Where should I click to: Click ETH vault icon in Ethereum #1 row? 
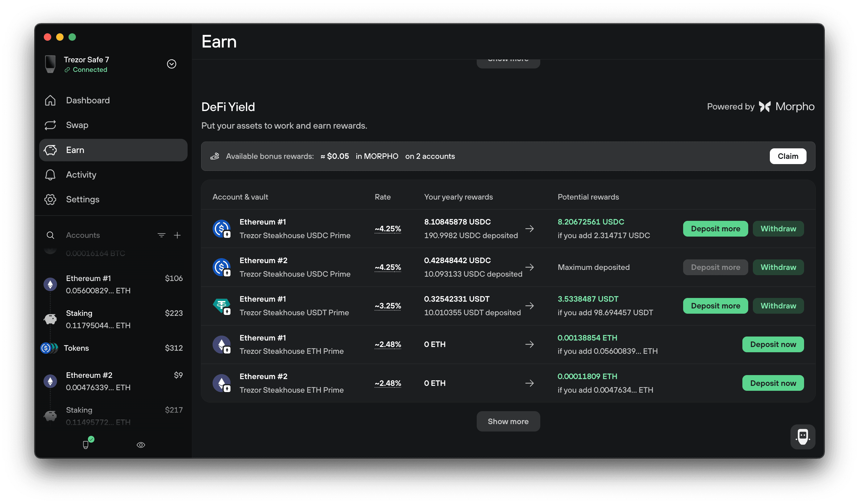(222, 345)
